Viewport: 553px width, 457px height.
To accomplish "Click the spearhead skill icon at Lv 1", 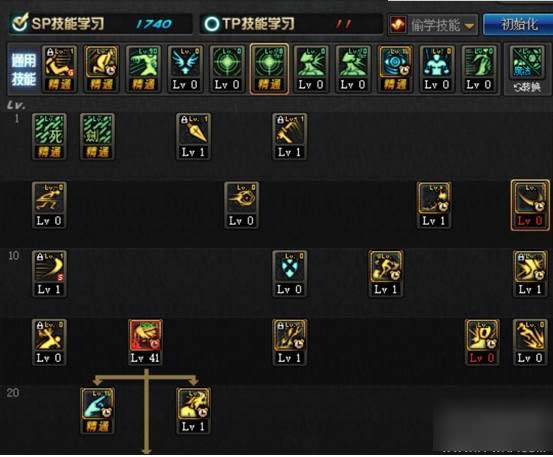I will 193,136.
